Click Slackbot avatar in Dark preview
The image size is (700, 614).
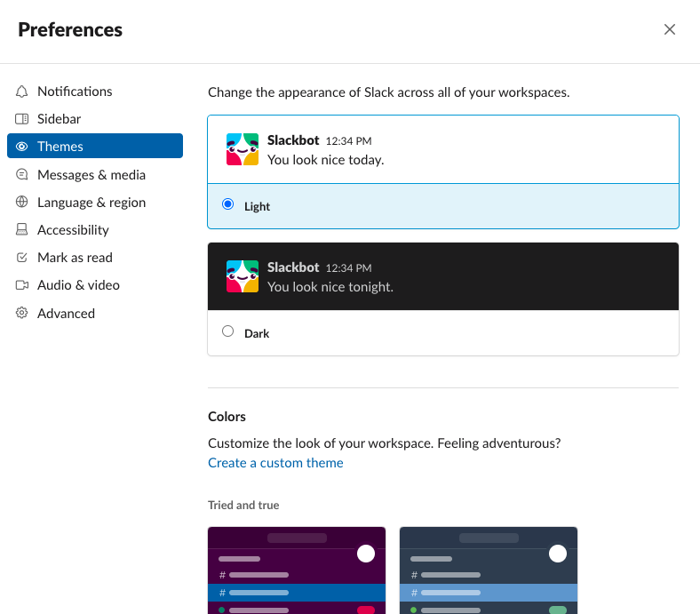(x=243, y=276)
